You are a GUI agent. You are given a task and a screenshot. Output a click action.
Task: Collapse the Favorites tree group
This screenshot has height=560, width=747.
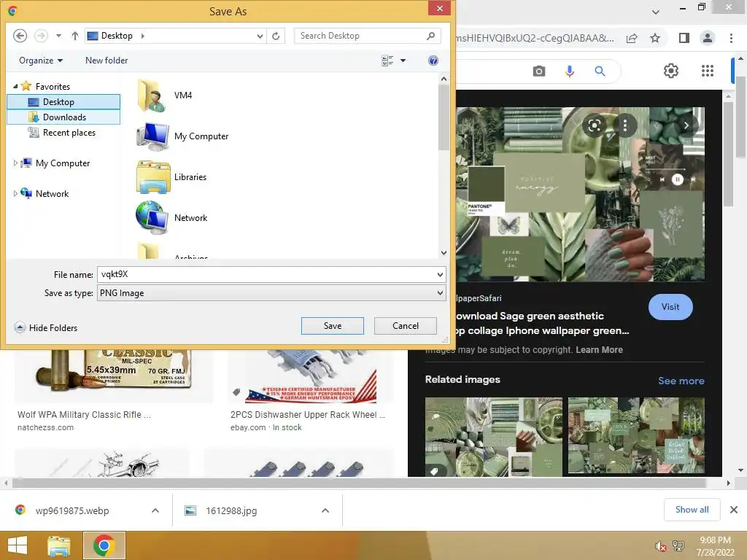pyautogui.click(x=15, y=86)
